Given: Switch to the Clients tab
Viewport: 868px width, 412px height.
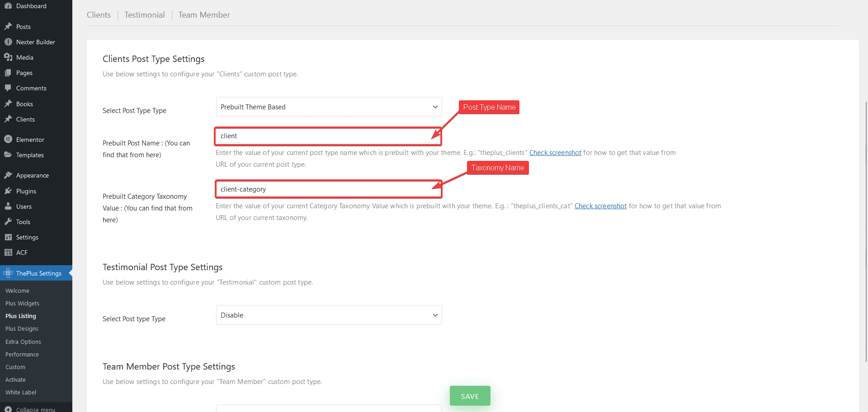Looking at the screenshot, I should click(99, 15).
